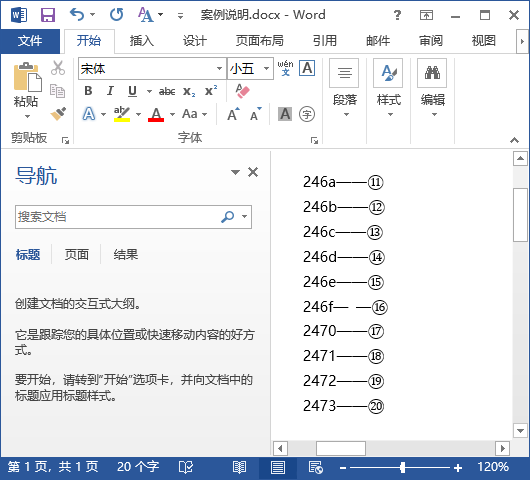Switch to the 引用 ribbon tab
530x480 pixels.
point(325,41)
